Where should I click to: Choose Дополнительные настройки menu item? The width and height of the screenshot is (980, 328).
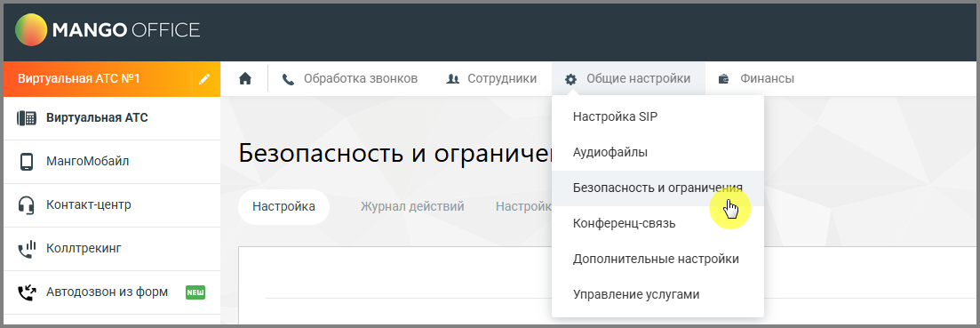coord(657,260)
